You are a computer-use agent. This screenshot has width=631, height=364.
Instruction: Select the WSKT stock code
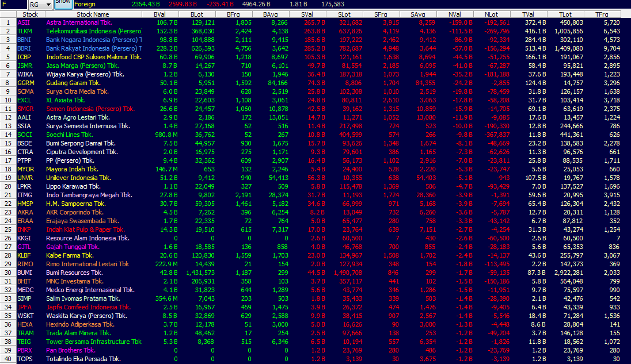pyautogui.click(x=25, y=316)
